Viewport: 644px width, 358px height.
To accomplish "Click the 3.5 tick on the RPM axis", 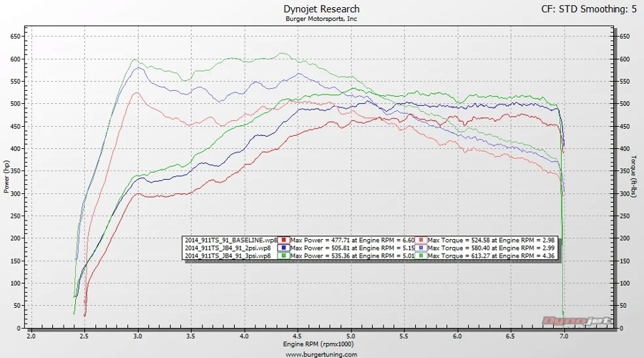I will coord(191,336).
